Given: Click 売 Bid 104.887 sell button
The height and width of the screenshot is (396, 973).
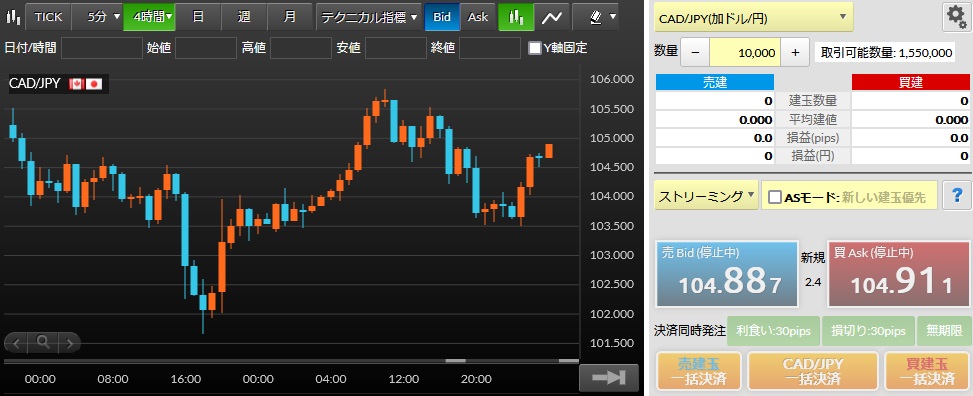Looking at the screenshot, I should pos(727,274).
